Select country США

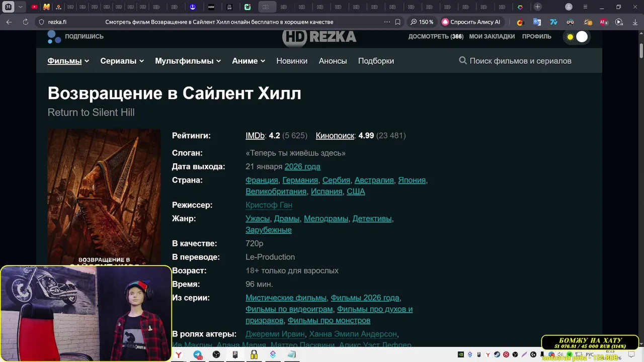356,192
